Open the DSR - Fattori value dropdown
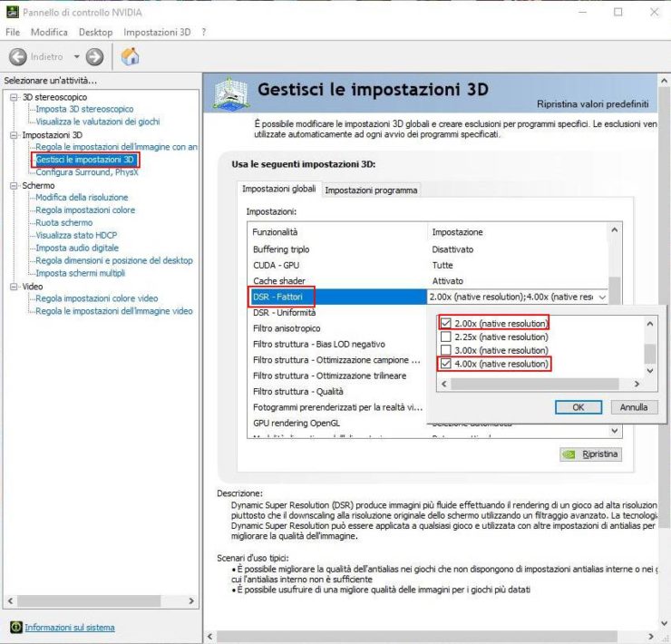The height and width of the screenshot is (644, 671). point(603,298)
